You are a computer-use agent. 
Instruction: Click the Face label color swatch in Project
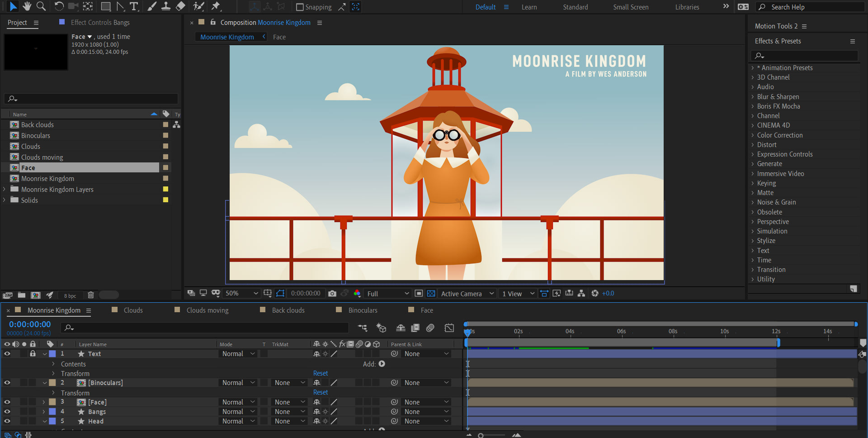point(165,168)
